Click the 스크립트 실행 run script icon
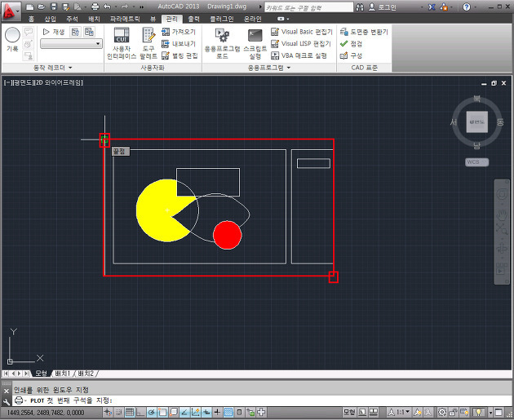The width and height of the screenshot is (514, 420). point(255,43)
